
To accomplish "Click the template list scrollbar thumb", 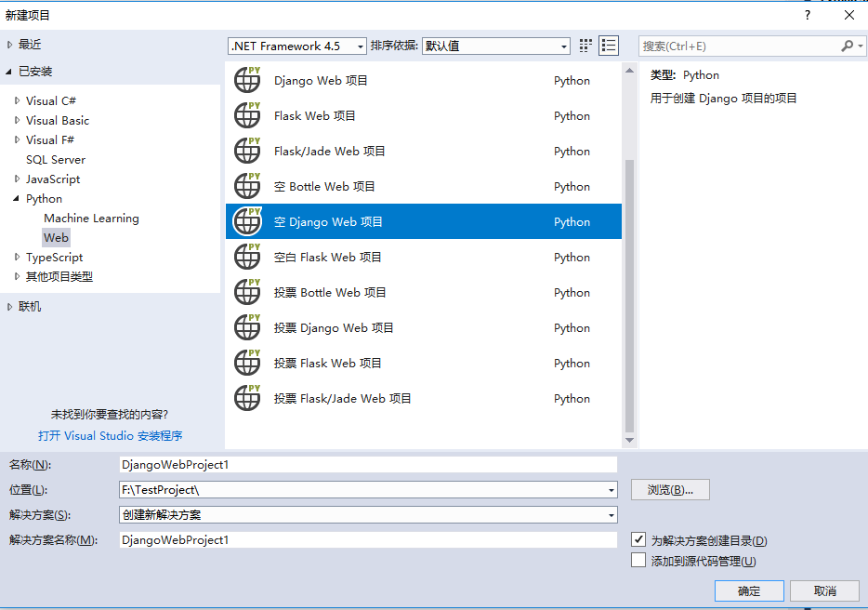I will click(629, 296).
